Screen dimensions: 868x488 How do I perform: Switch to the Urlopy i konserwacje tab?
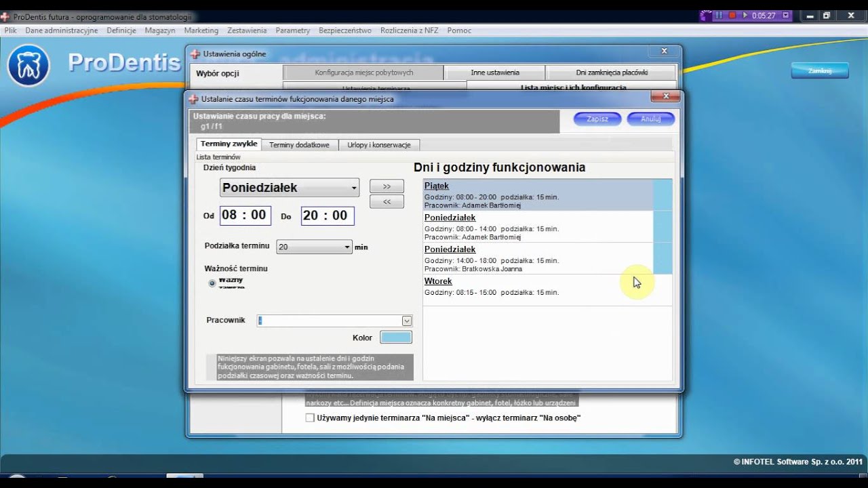(x=379, y=145)
